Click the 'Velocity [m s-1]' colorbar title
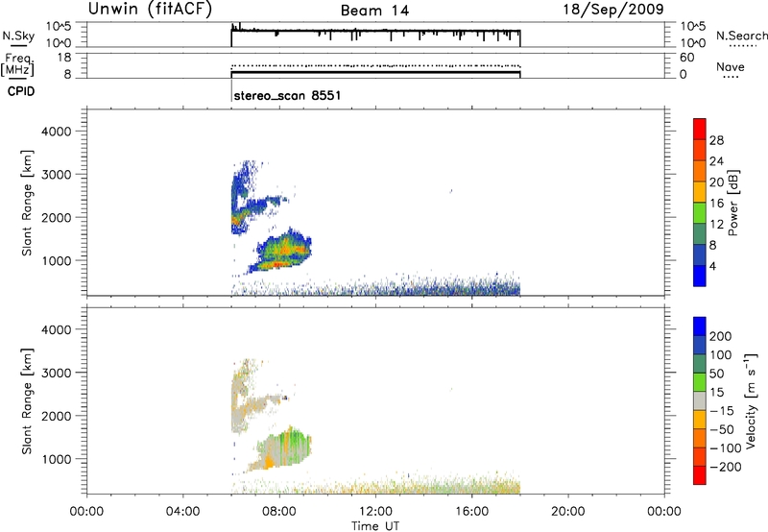Image resolution: width=768 pixels, height=532 pixels. tap(751, 400)
